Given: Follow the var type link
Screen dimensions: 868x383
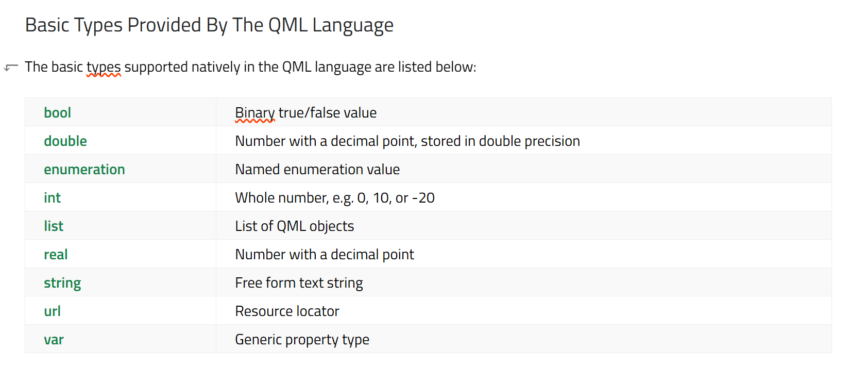Looking at the screenshot, I should (x=54, y=339).
